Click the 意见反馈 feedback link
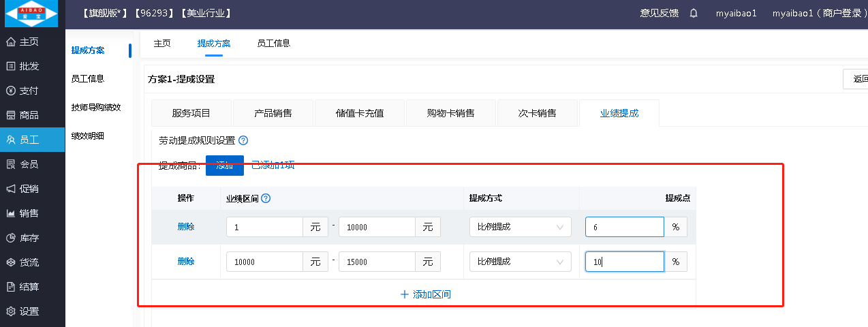Image resolution: width=868 pixels, height=327 pixels. point(659,13)
